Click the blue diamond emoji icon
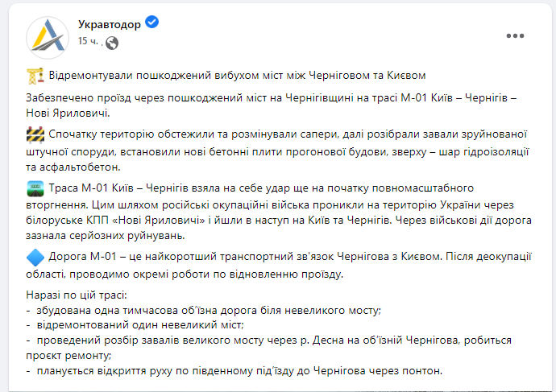Screen dimensions: 556x392 click(x=35, y=257)
